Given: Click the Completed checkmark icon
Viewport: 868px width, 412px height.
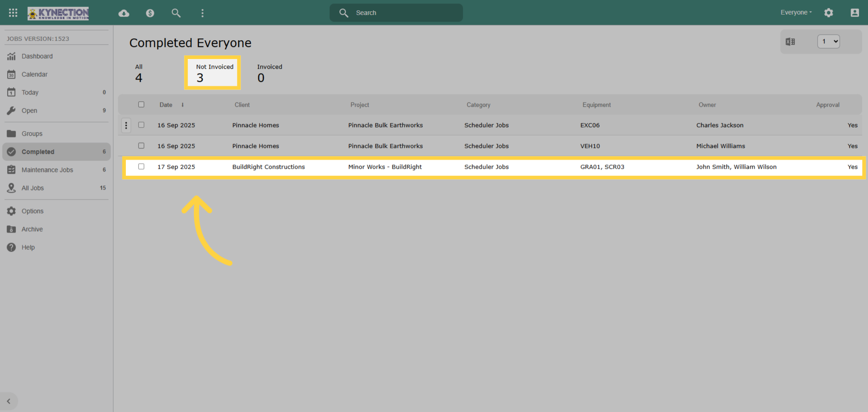Looking at the screenshot, I should tap(11, 152).
